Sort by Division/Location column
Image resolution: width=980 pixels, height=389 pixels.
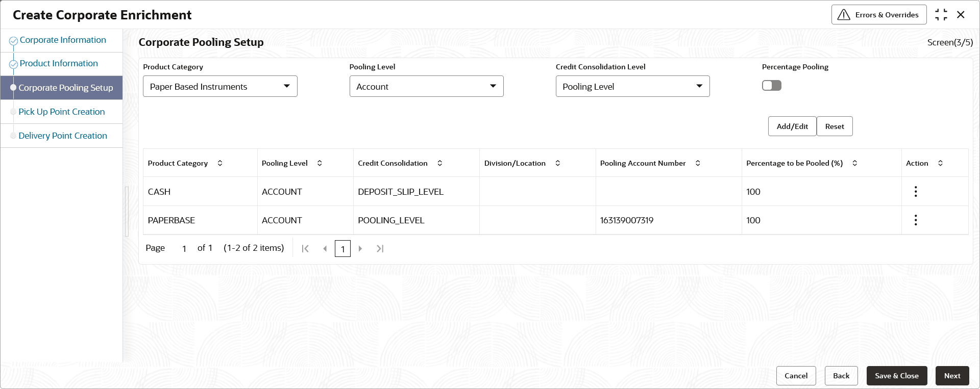(557, 163)
